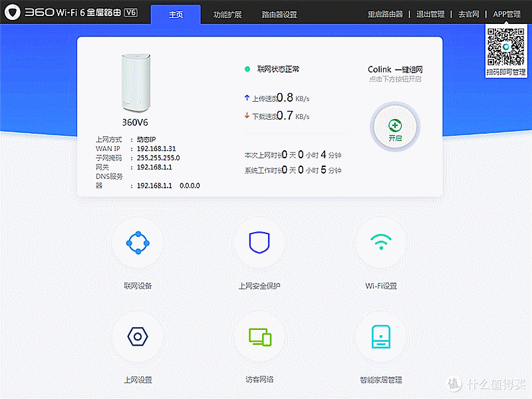Click the 网关 value 192.168.1.1

pyautogui.click(x=154, y=167)
